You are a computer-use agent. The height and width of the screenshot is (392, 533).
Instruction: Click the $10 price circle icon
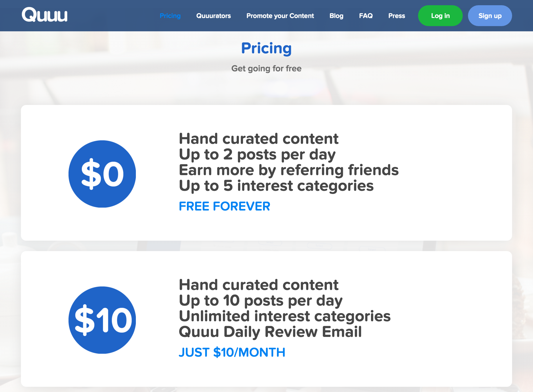pos(102,320)
